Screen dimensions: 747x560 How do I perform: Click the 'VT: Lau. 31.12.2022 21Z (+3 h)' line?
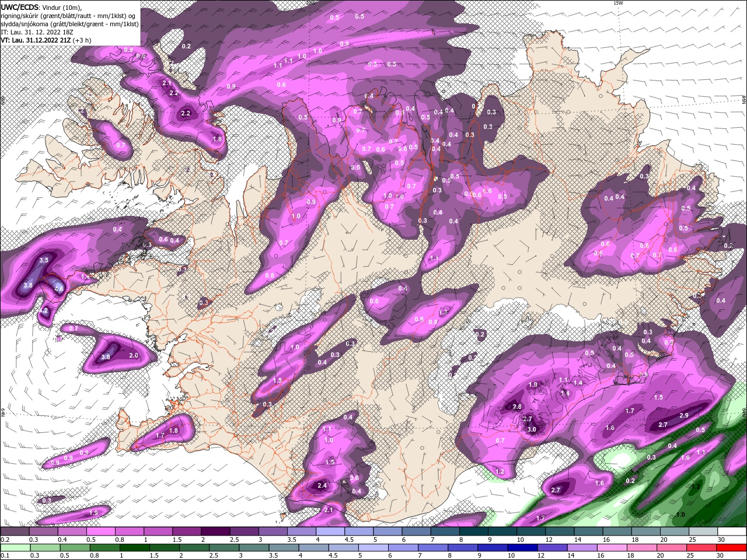[x=46, y=40]
